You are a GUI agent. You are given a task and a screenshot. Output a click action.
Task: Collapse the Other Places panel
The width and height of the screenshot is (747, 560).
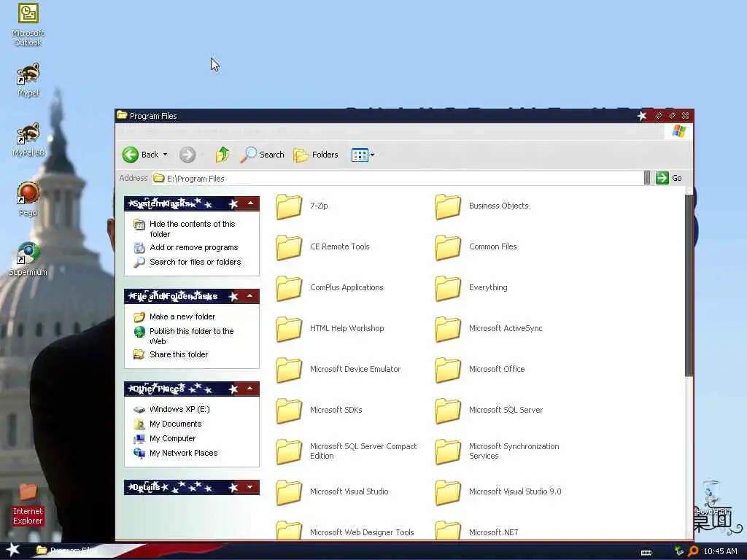point(250,389)
